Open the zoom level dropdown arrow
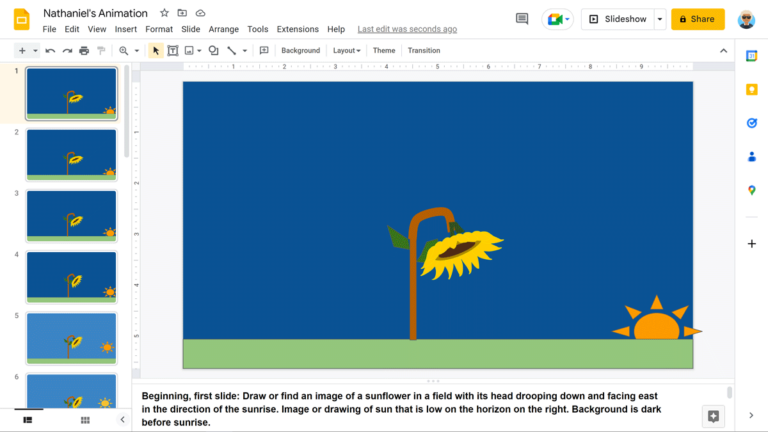Viewport: 768px width, 432px height. click(x=136, y=50)
